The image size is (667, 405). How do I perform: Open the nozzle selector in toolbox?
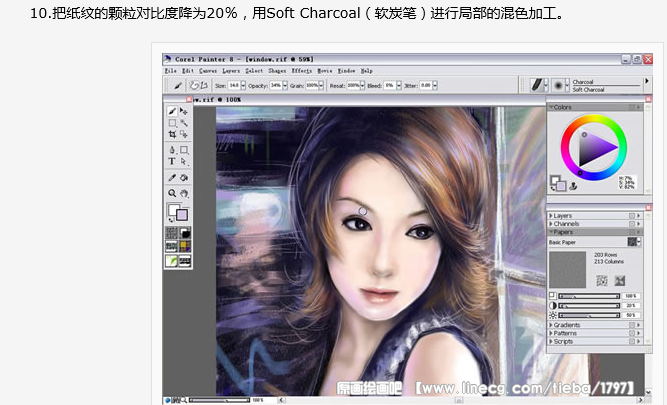pos(185,260)
